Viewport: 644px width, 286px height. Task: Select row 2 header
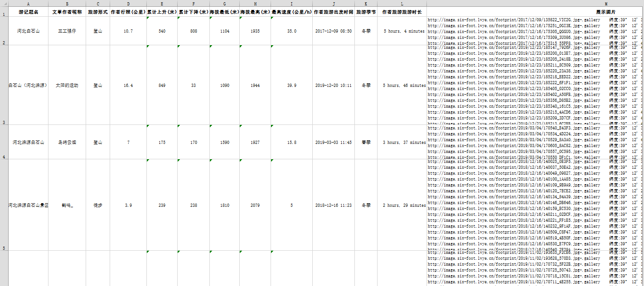click(4, 31)
